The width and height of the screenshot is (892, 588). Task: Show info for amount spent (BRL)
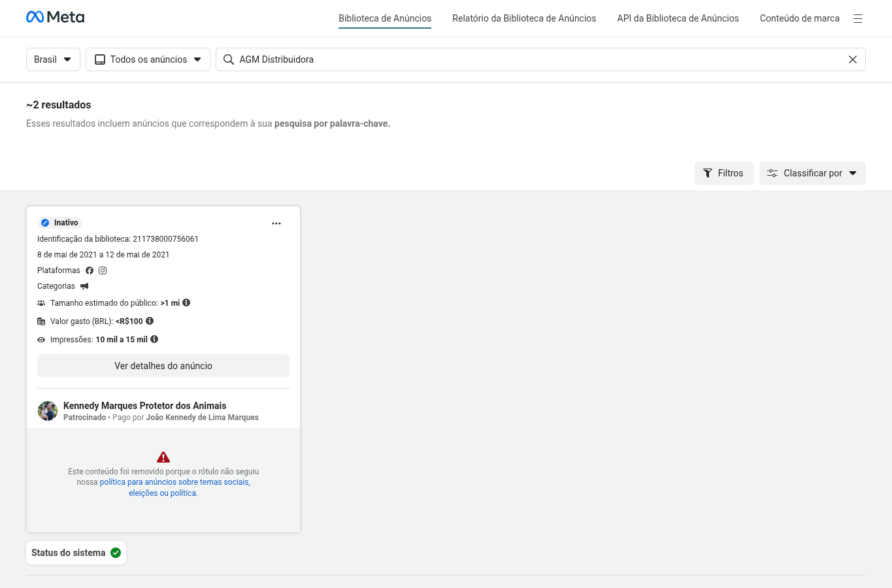(x=150, y=321)
